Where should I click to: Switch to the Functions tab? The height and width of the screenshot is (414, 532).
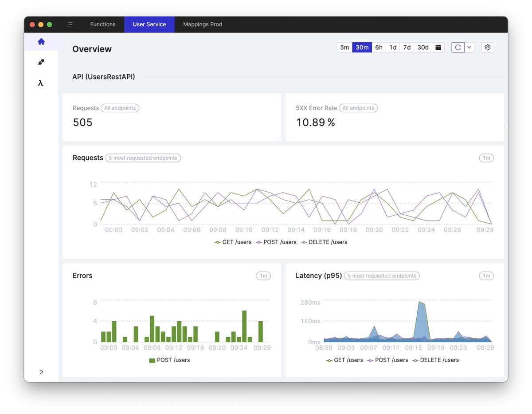[x=102, y=24]
